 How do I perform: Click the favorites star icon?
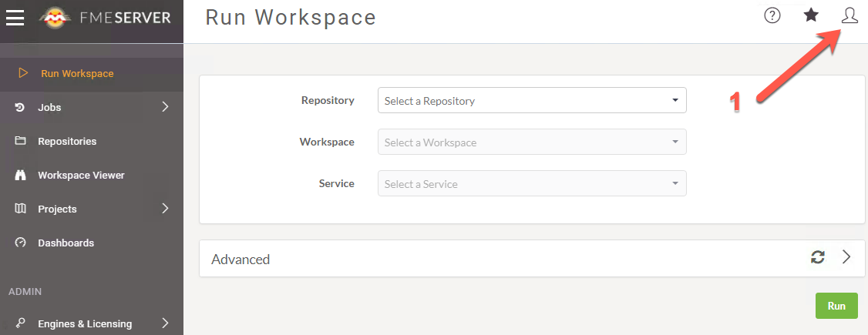point(811,15)
